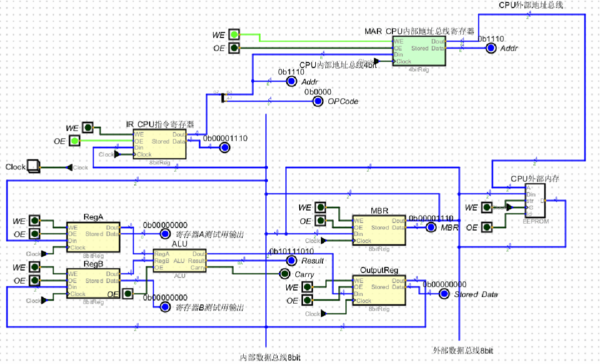The image size is (600, 364).
Task: Select the value 0b0000 above OPCode
Action: pos(318,92)
